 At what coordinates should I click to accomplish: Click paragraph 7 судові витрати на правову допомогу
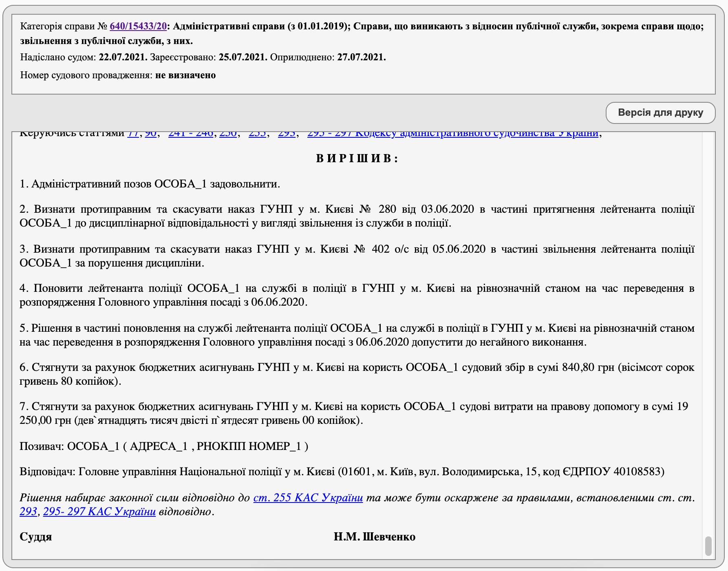pos(354,413)
